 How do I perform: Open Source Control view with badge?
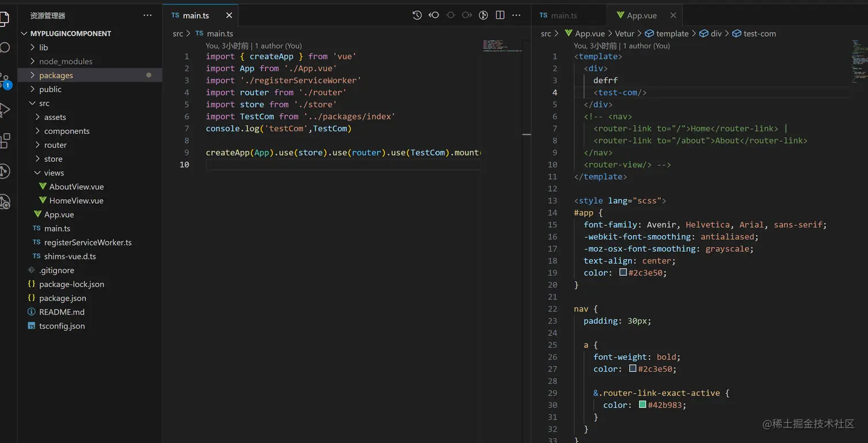pos(5,80)
